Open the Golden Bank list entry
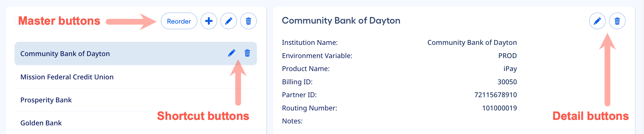The width and height of the screenshot is (644, 134). 41,123
